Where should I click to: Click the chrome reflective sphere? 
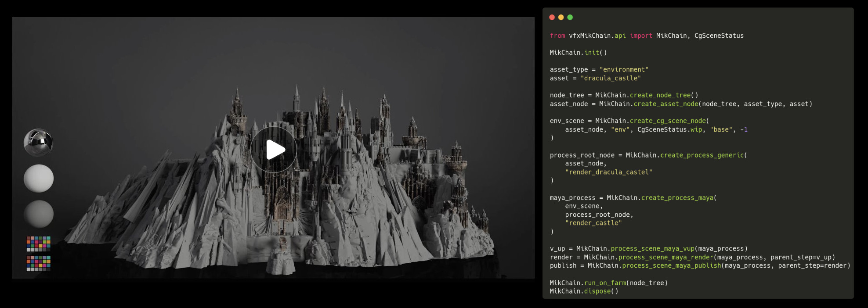[x=39, y=143]
